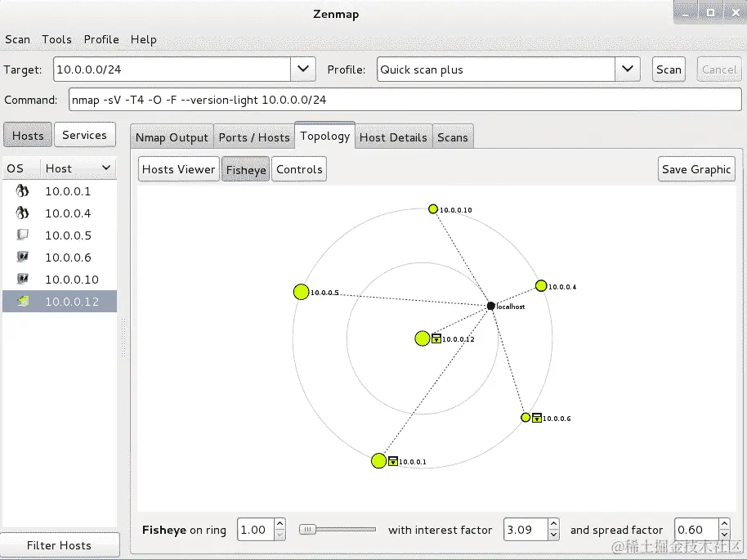This screenshot has height=560, width=747.
Task: Click the OS icon beside host 10.0.0.12
Action: [x=23, y=301]
